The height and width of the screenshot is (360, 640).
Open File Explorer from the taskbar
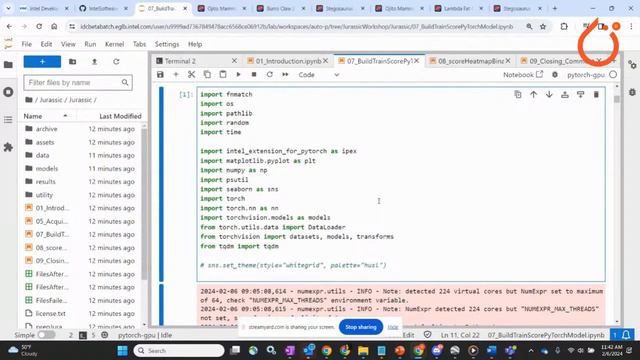pos(363,350)
